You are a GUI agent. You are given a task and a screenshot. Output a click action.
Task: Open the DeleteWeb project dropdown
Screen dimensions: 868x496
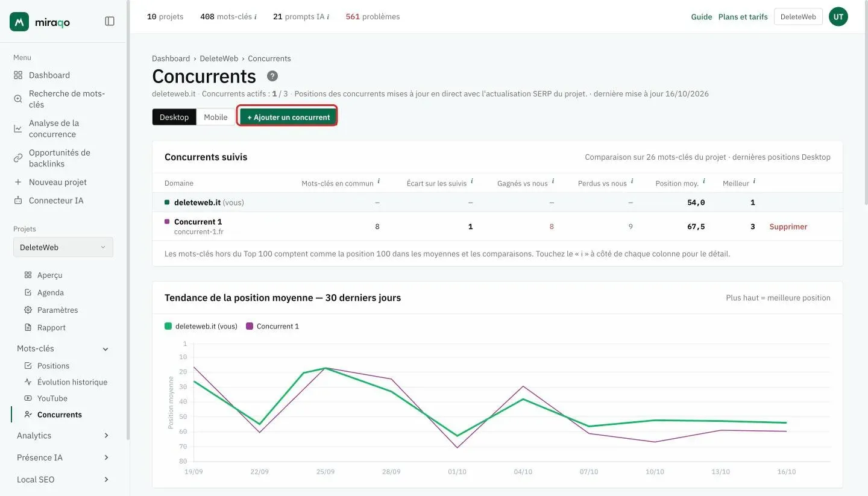[x=63, y=247]
